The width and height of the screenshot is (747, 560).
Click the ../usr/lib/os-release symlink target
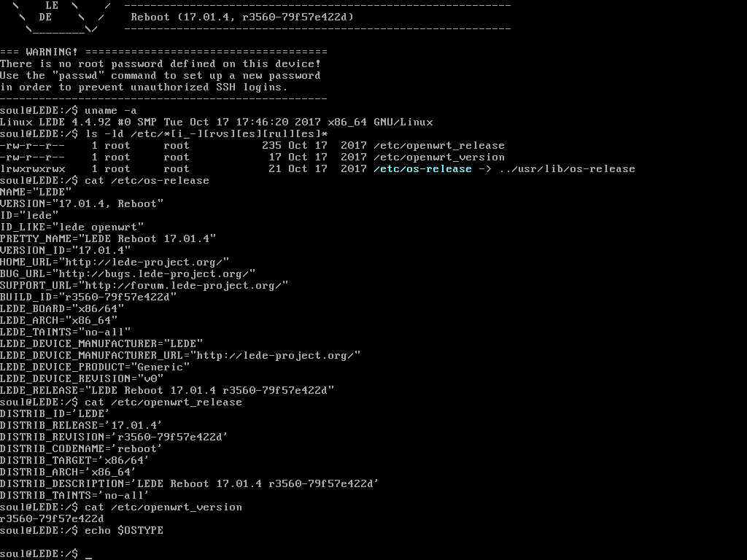tap(567, 169)
